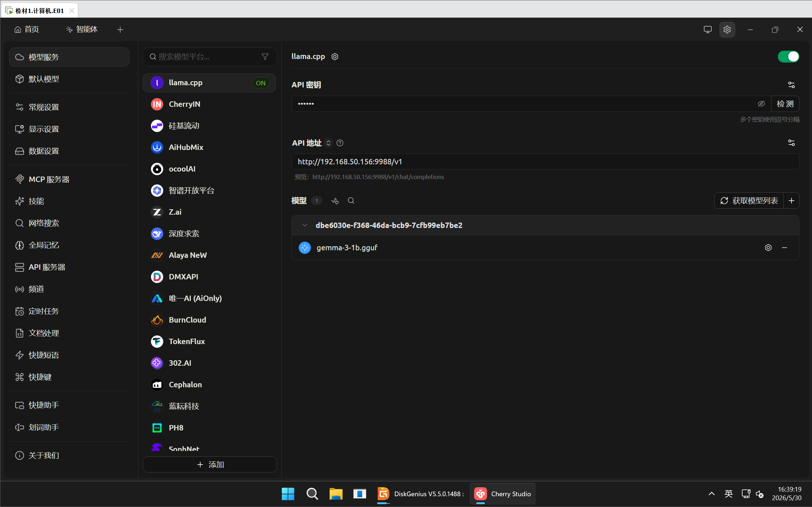Close the 检材1.计算机.E01 tab
Screen dimensions: 812x507
(x=72, y=11)
